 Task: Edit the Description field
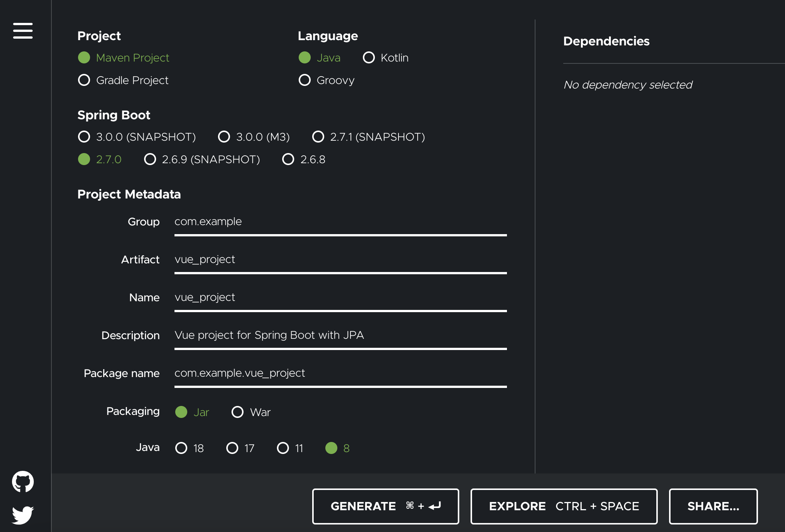point(341,336)
